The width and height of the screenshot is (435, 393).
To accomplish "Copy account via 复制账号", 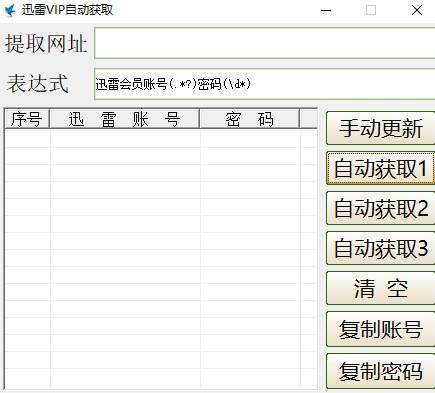I will point(380,329).
